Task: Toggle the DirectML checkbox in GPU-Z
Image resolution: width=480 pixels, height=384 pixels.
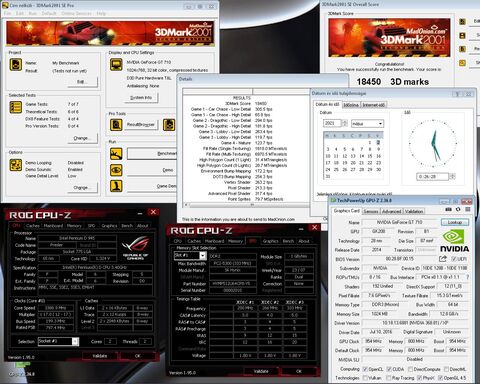Action: click(x=446, y=369)
